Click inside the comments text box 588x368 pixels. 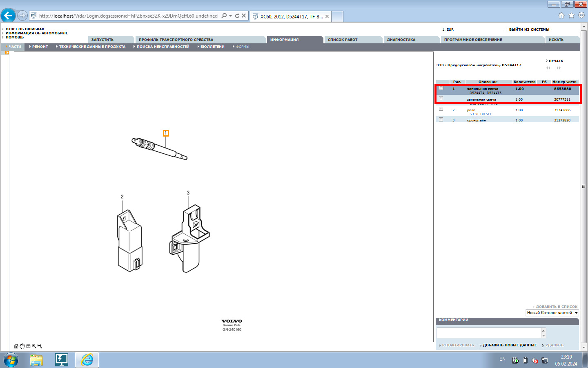click(x=489, y=333)
